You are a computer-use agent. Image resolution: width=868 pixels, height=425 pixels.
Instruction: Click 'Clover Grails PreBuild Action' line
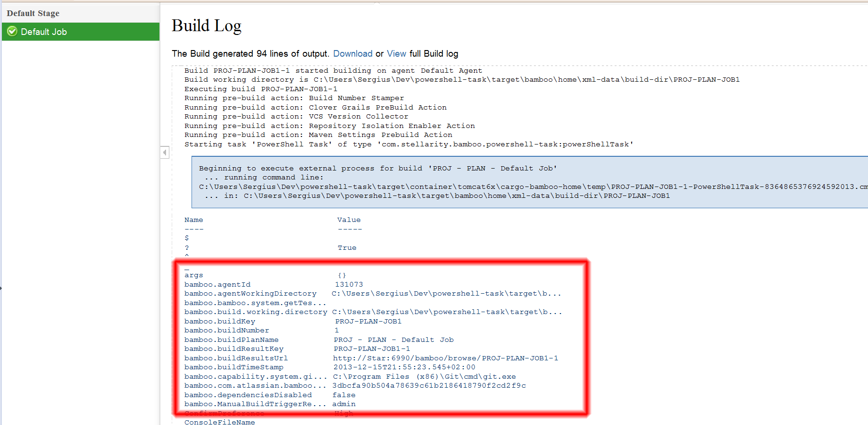coord(316,108)
